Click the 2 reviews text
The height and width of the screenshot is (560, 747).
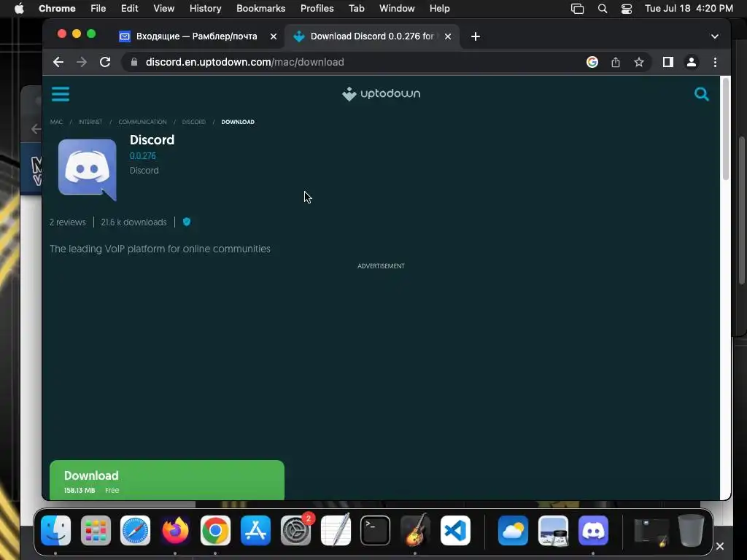[68, 222]
